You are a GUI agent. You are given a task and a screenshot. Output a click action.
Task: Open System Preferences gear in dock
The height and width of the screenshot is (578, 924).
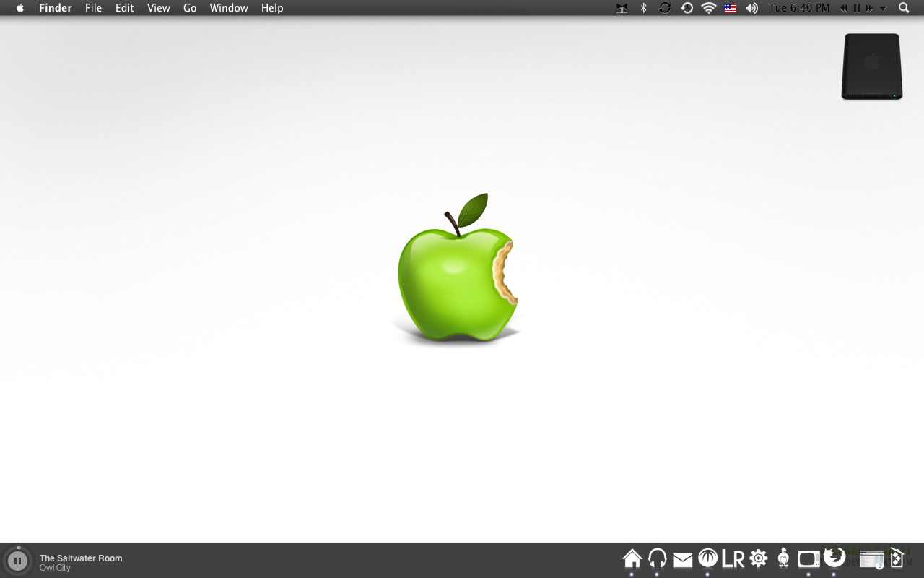758,558
